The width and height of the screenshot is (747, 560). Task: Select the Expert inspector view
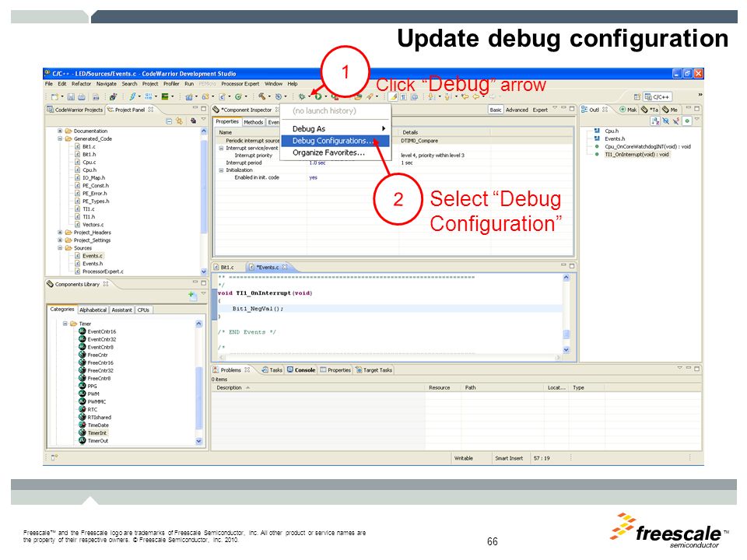[540, 110]
